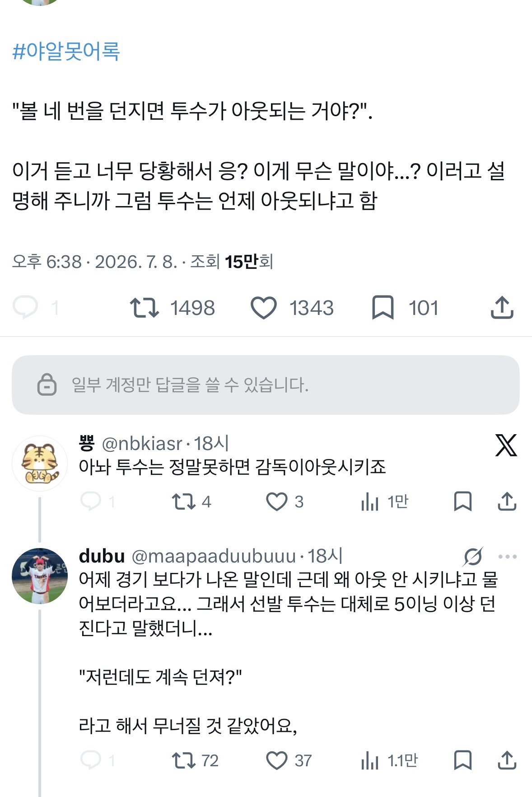Bookmark the main post showing 101 bookmarks
The height and width of the screenshot is (797, 532).
(x=383, y=308)
